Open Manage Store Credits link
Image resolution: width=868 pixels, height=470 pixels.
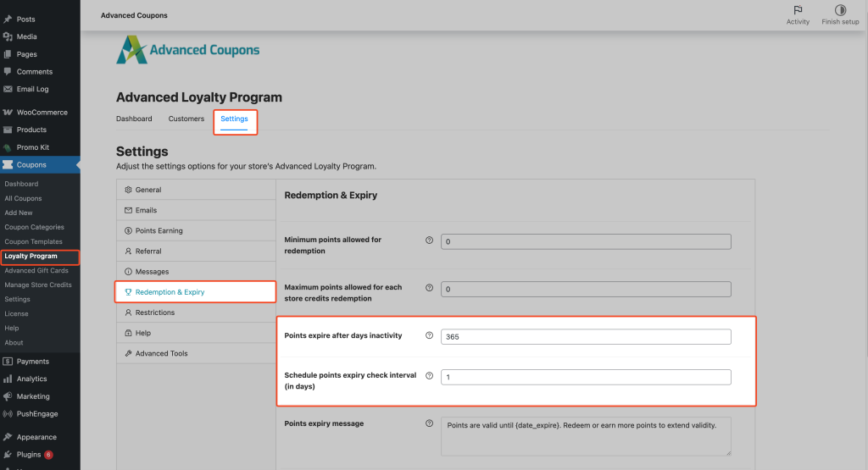click(38, 285)
